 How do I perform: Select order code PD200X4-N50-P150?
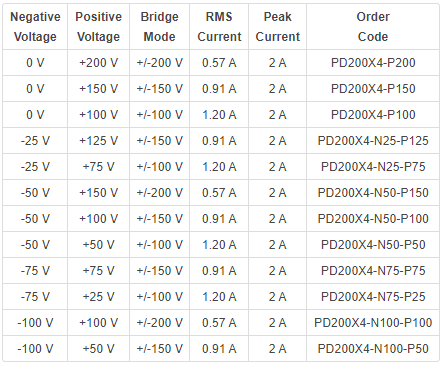pyautogui.click(x=373, y=193)
